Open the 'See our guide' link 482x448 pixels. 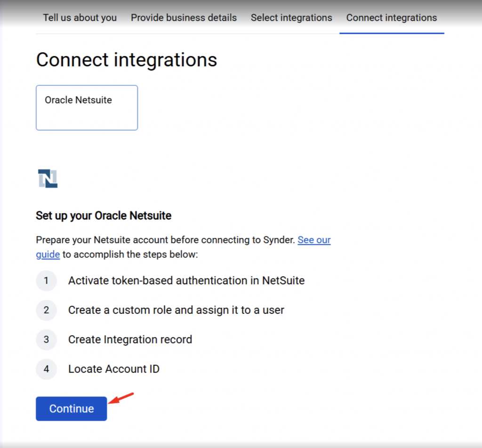click(314, 240)
